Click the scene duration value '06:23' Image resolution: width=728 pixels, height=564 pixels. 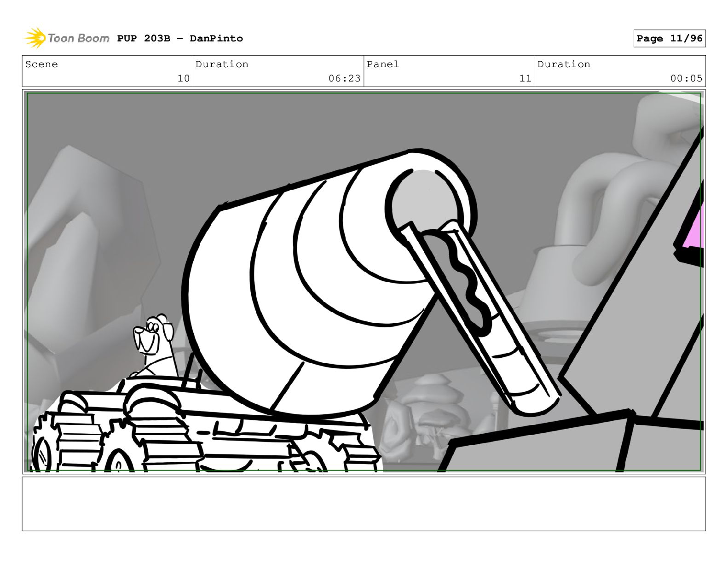click(x=345, y=79)
